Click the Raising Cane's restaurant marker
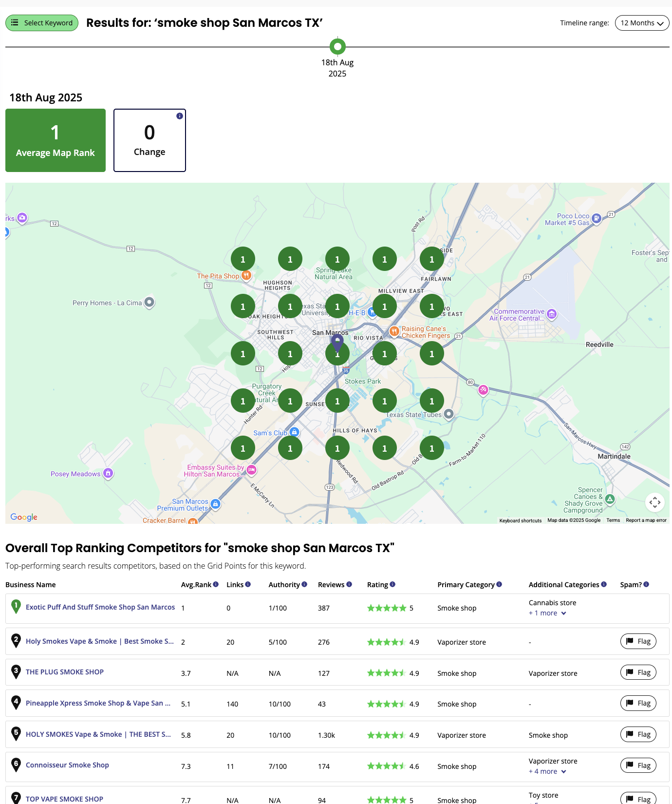Viewport: 672px width, 804px height. point(394,332)
